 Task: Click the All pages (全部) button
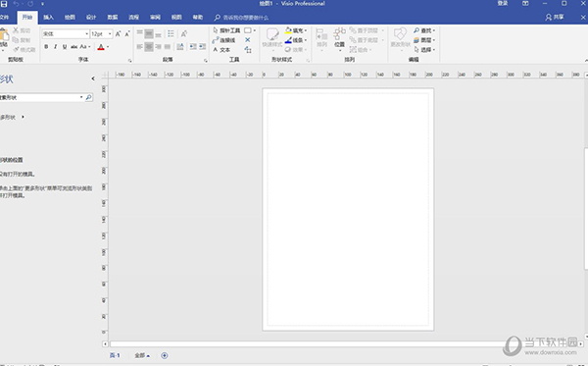click(x=142, y=355)
